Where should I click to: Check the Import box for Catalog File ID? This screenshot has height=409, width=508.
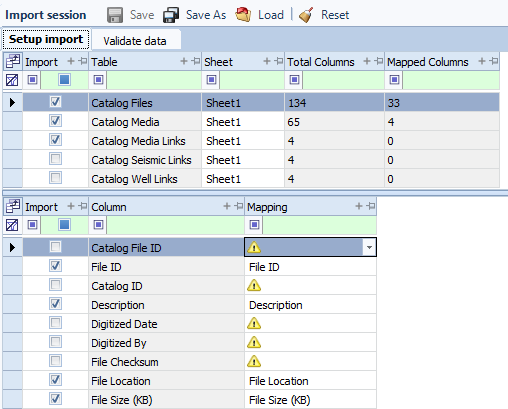(x=55, y=247)
